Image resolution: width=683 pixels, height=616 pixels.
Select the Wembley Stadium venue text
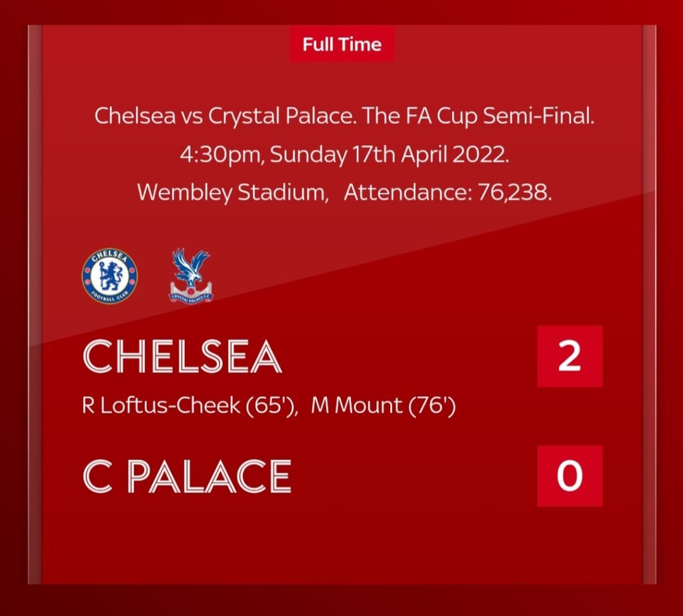click(233, 193)
